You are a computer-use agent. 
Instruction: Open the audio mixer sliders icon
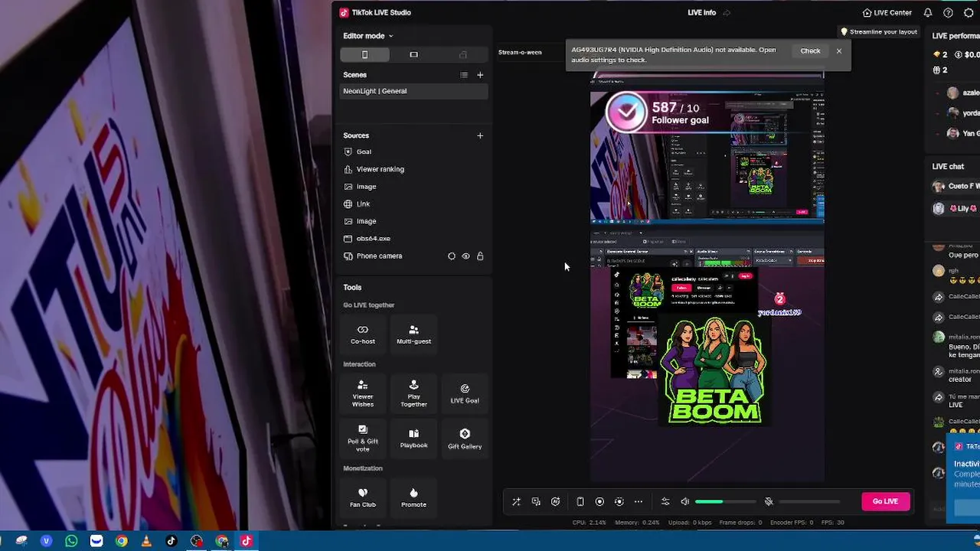click(665, 502)
